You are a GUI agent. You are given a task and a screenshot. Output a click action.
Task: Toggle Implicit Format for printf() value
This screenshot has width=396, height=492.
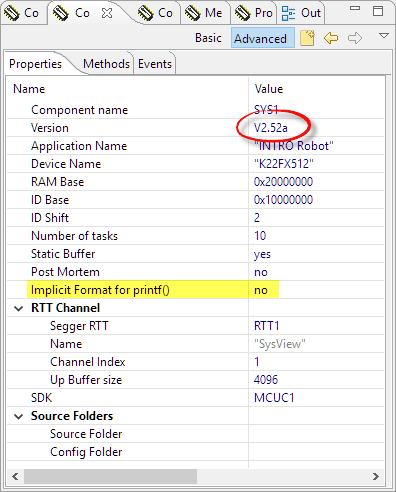(261, 290)
